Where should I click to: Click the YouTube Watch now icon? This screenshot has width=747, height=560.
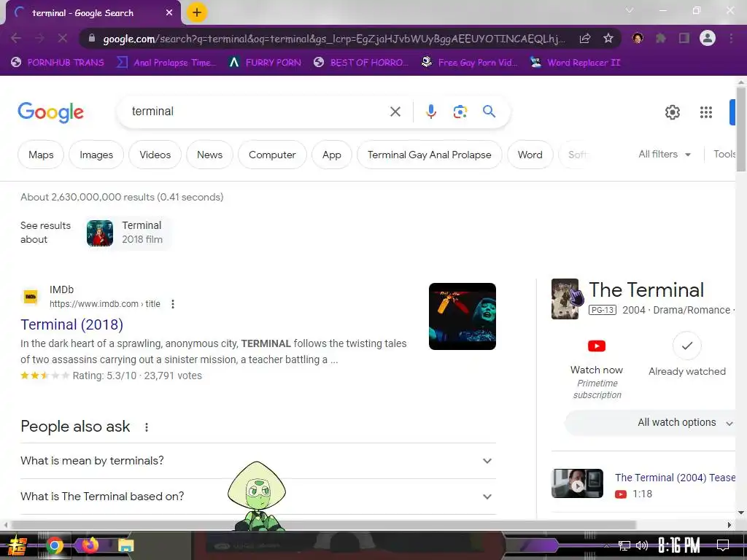click(597, 346)
